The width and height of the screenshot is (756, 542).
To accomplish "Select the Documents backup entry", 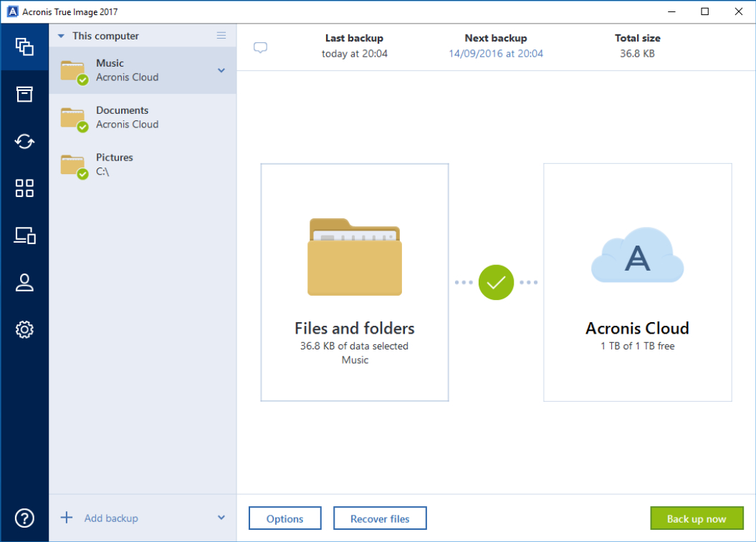I will [142, 117].
